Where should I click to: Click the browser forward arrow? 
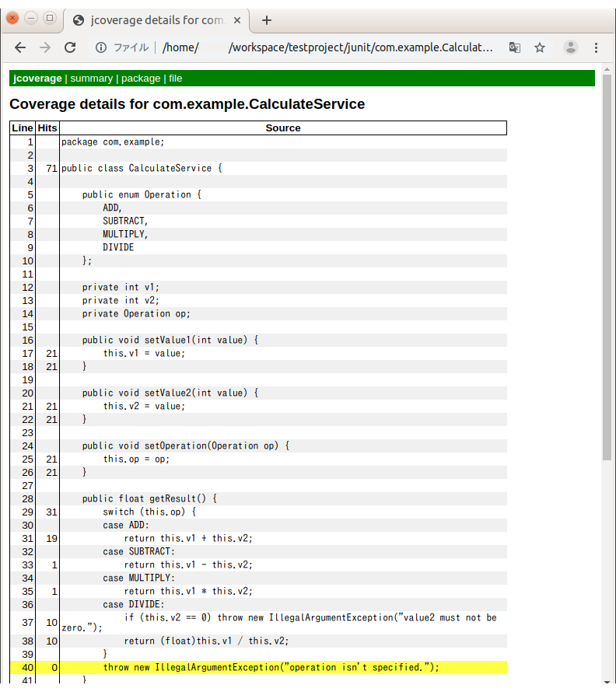pyautogui.click(x=45, y=47)
